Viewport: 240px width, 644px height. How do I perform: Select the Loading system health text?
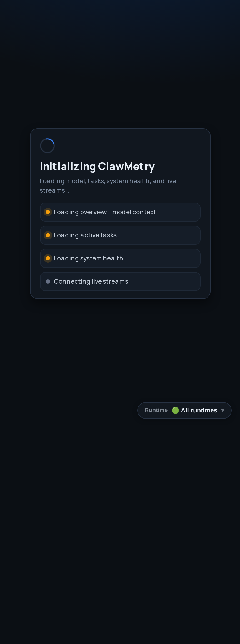pos(88,258)
